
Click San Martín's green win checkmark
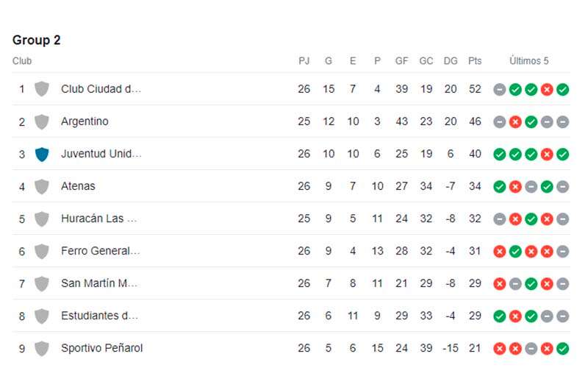coord(531,284)
